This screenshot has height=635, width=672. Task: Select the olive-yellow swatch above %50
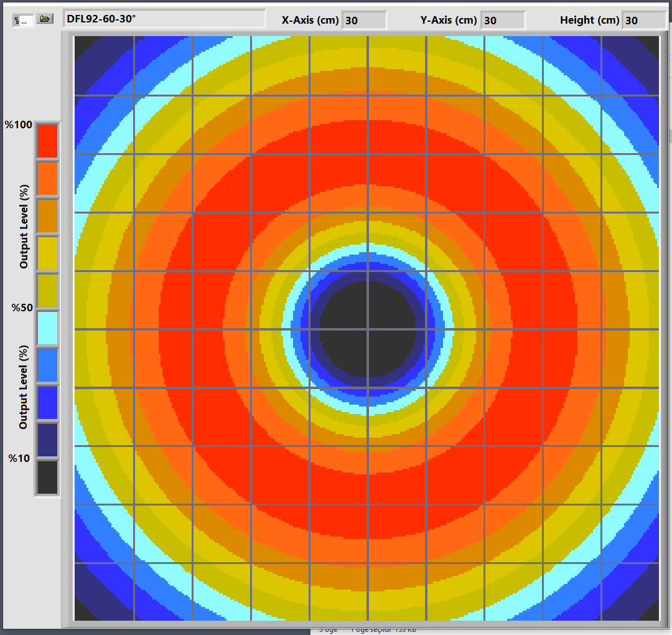pos(47,291)
